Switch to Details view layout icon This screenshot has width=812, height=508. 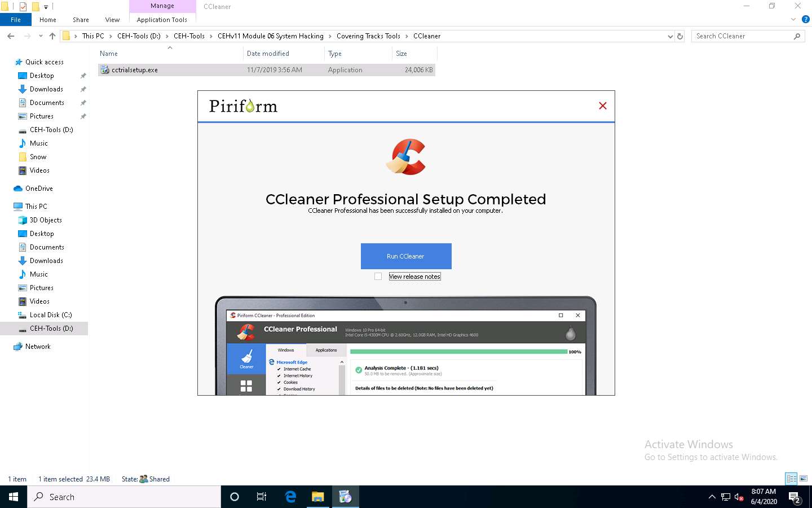coord(792,479)
